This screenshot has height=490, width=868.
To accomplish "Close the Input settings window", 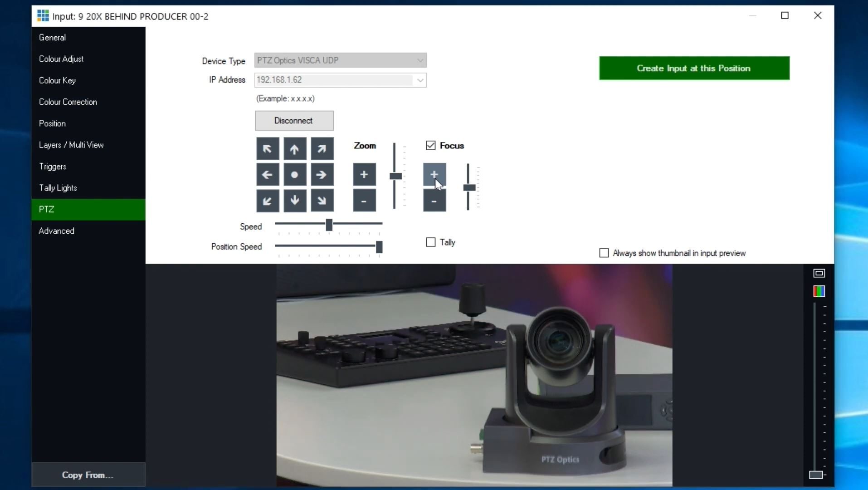I will click(818, 16).
